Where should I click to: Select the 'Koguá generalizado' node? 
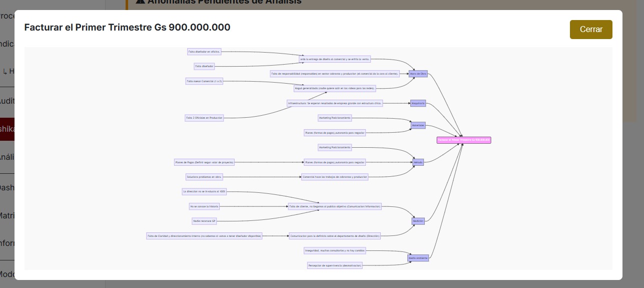[x=335, y=88]
